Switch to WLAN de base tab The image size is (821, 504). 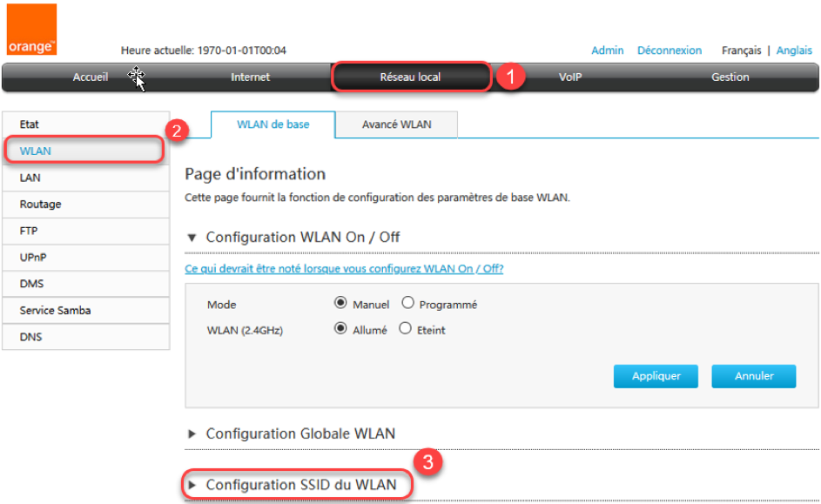(x=273, y=124)
